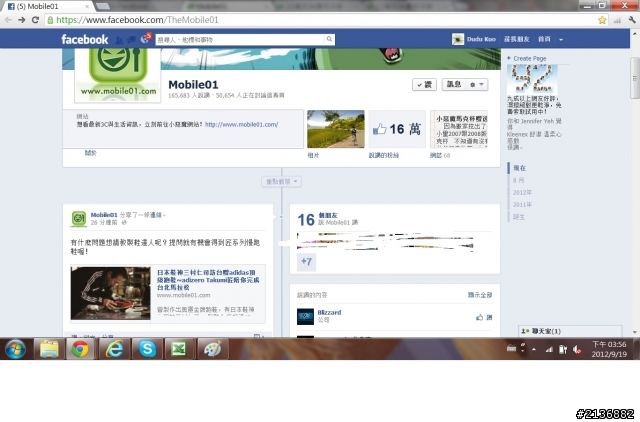This screenshot has height=422, width=640.
Task: Open adidas shared article thumbnail image
Action: coord(111,293)
